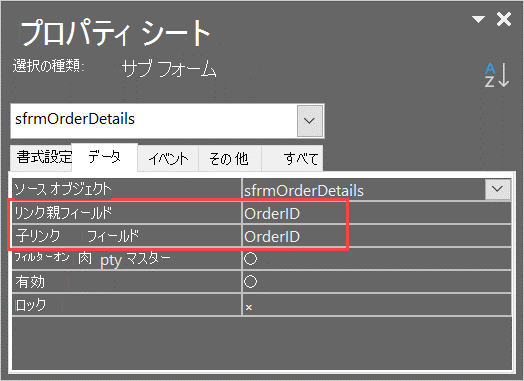
Task: Click the ロック value cell showing ×
Action: 377,304
